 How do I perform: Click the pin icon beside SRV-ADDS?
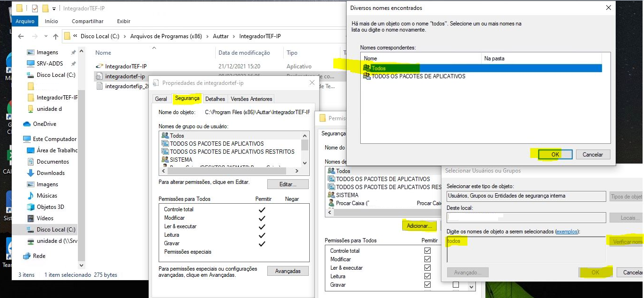point(73,64)
